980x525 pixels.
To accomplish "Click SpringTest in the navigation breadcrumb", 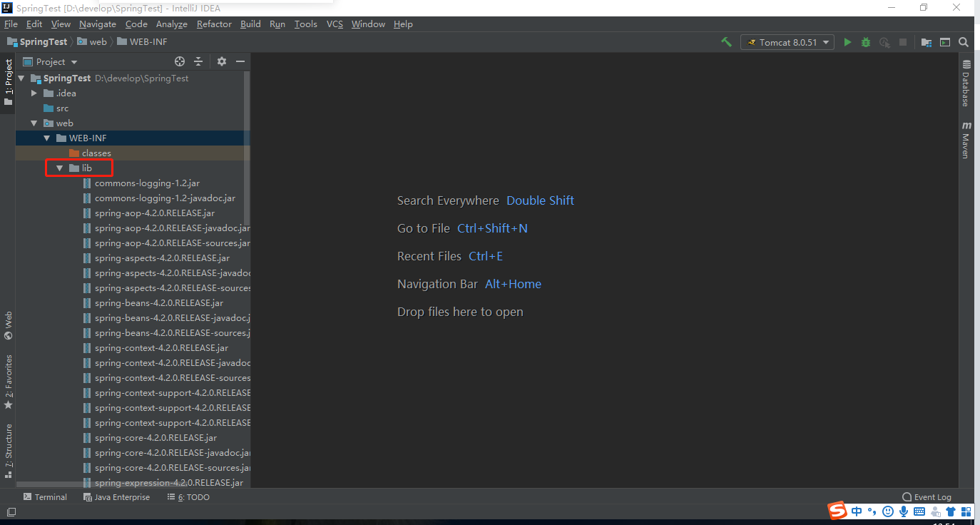I will click(37, 42).
